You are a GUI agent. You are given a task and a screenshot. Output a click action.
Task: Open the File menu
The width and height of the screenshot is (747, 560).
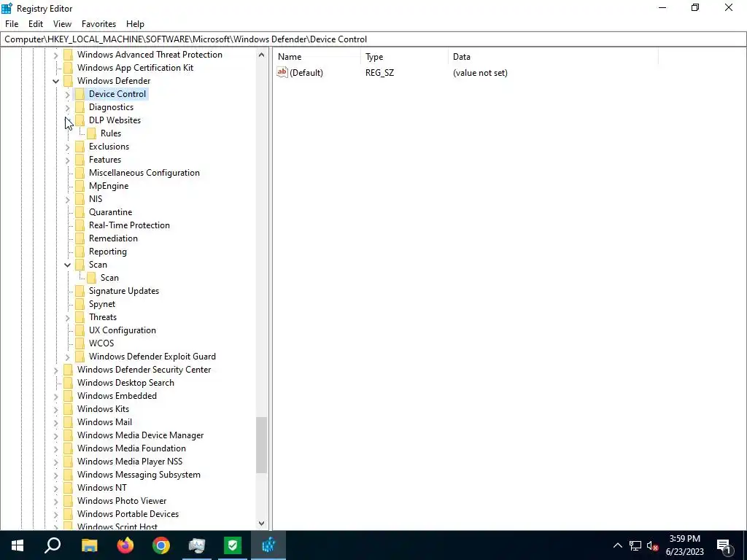[x=12, y=24]
